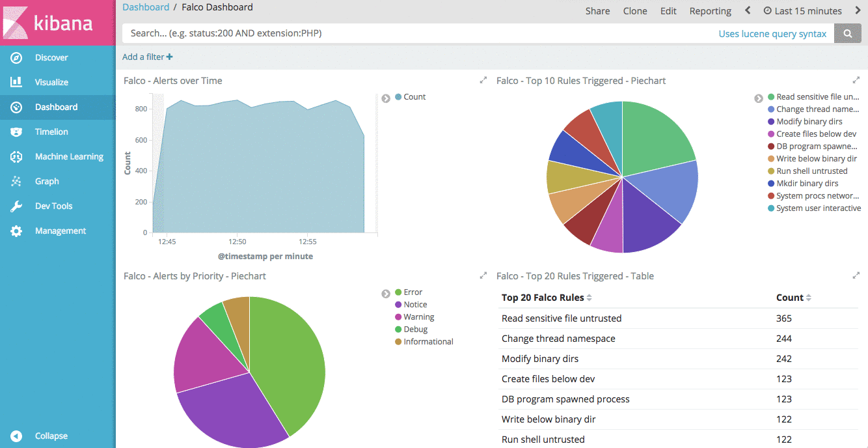868x448 pixels.
Task: Click Edit in top menu
Action: 668,10
